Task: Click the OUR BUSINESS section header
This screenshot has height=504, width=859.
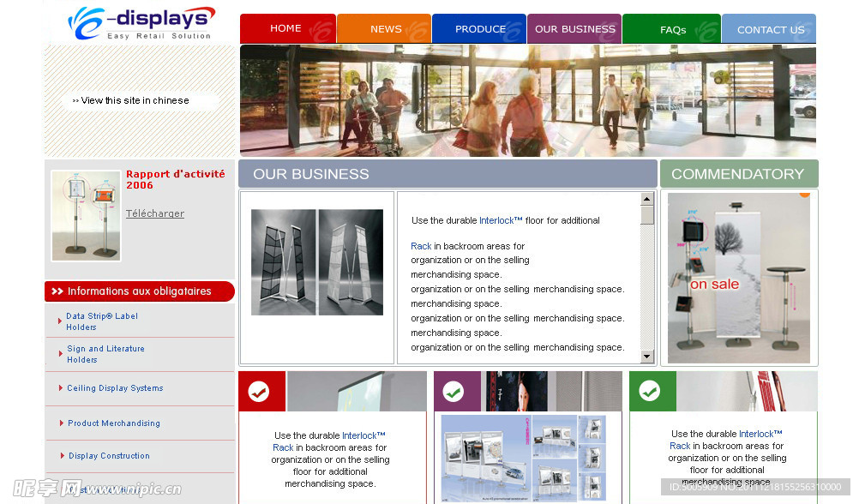Action: tap(448, 174)
